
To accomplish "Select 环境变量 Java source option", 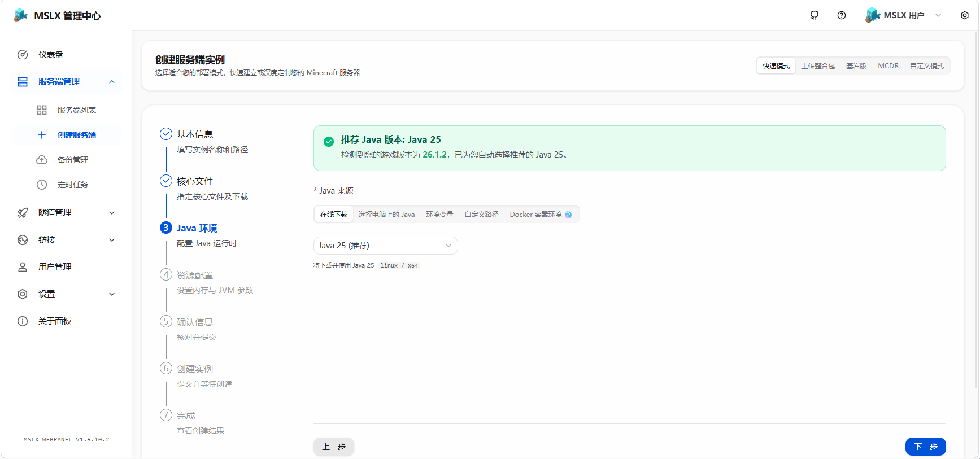I will [x=439, y=215].
